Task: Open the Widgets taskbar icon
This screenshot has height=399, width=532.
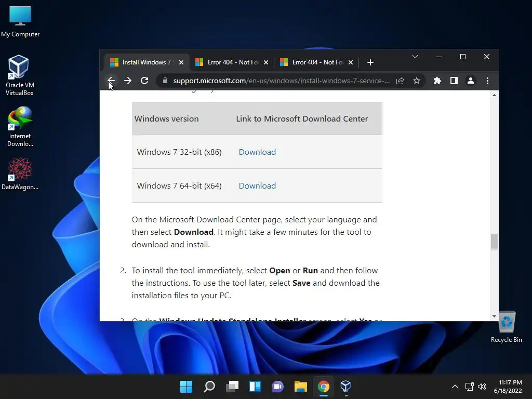Action: 255,387
